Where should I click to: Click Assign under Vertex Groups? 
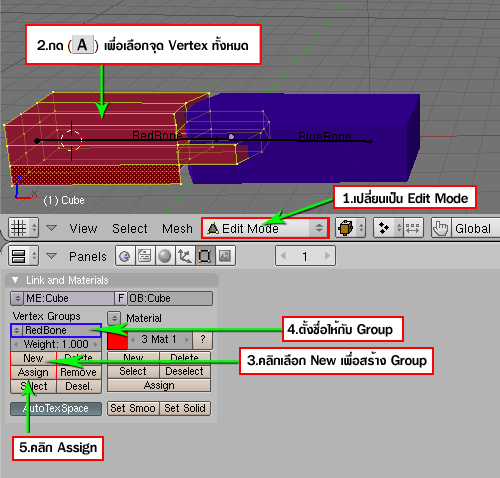coord(33,372)
